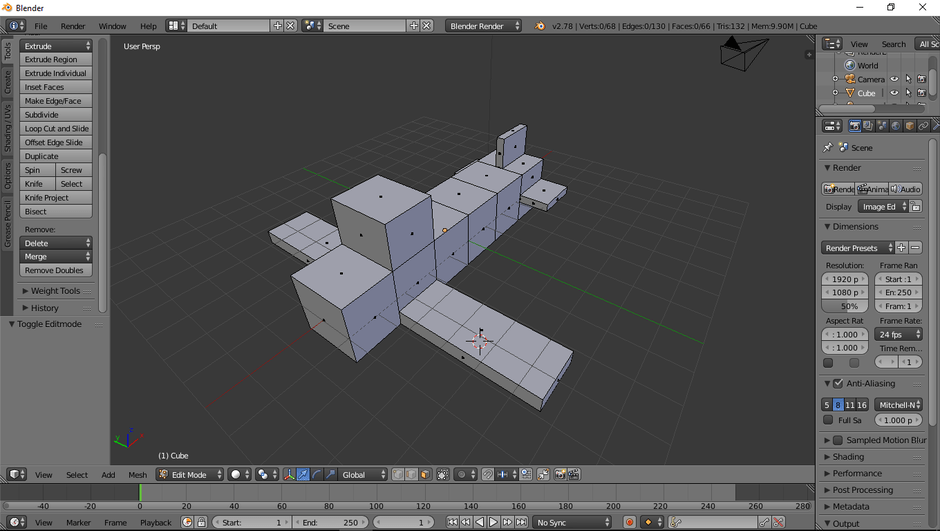
Task: Open the Blender Render engine dropdown
Action: point(484,26)
